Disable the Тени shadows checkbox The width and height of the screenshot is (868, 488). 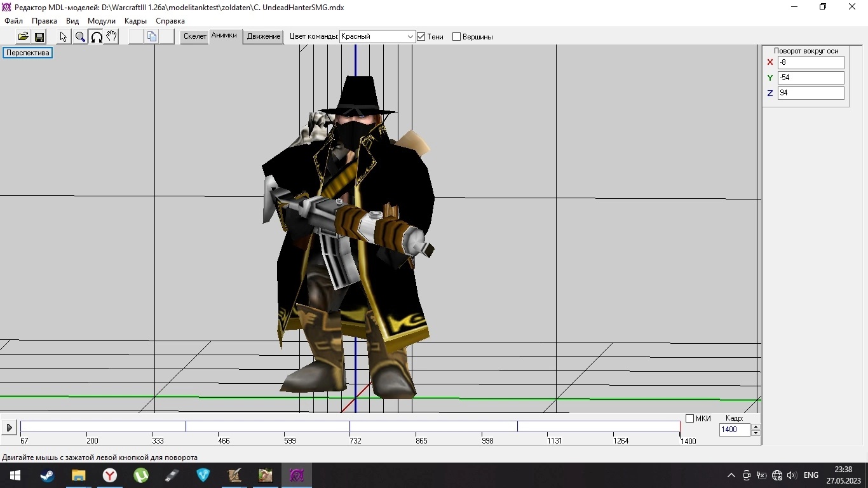click(x=421, y=37)
